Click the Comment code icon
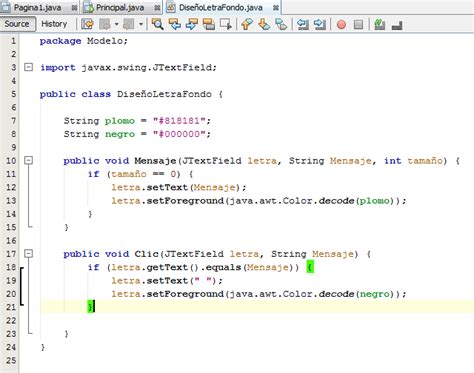Image resolution: width=474 pixels, height=373 pixels. coord(380,24)
